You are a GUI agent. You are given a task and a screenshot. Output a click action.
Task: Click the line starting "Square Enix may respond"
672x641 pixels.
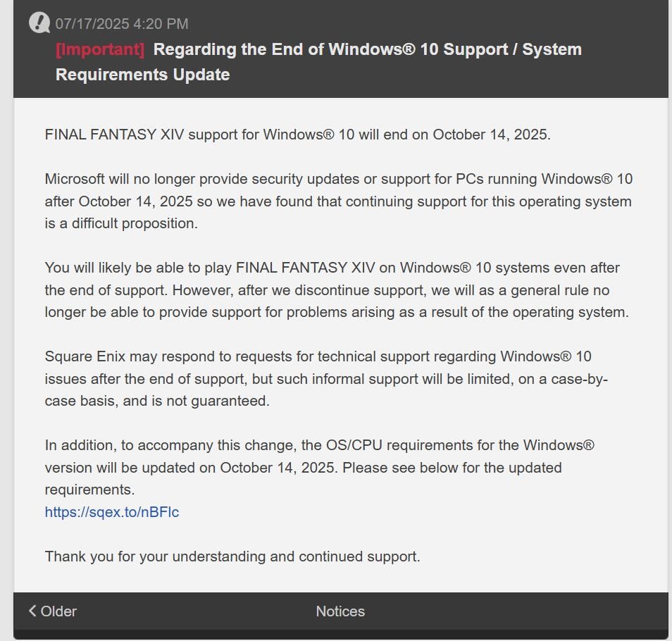(x=318, y=356)
